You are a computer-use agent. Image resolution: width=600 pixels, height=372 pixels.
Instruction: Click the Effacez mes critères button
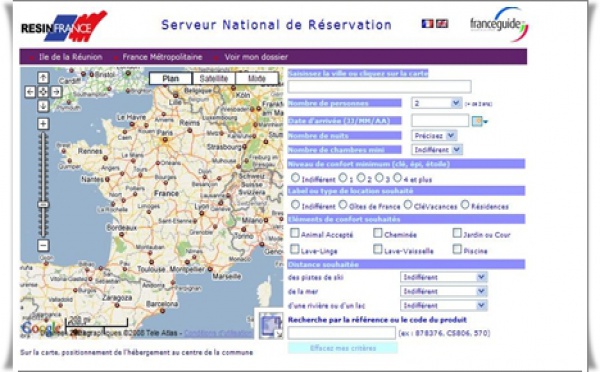point(343,348)
